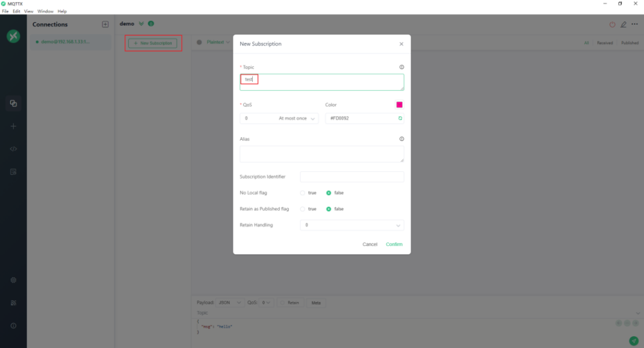This screenshot has height=348, width=644.
Task: Click Confirm in the New Subscription dialog
Action: tap(394, 244)
